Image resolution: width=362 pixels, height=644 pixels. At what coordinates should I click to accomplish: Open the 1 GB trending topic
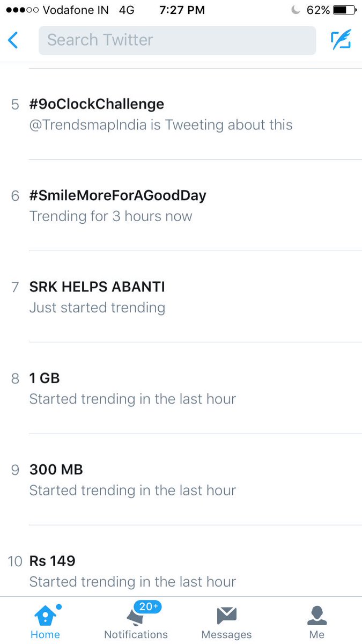[181, 388]
